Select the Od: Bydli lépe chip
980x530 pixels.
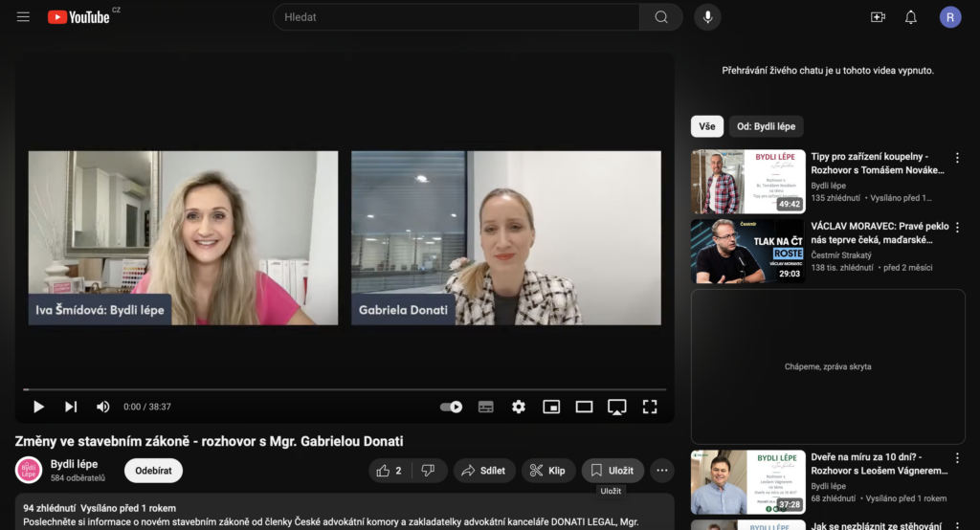[x=766, y=126]
